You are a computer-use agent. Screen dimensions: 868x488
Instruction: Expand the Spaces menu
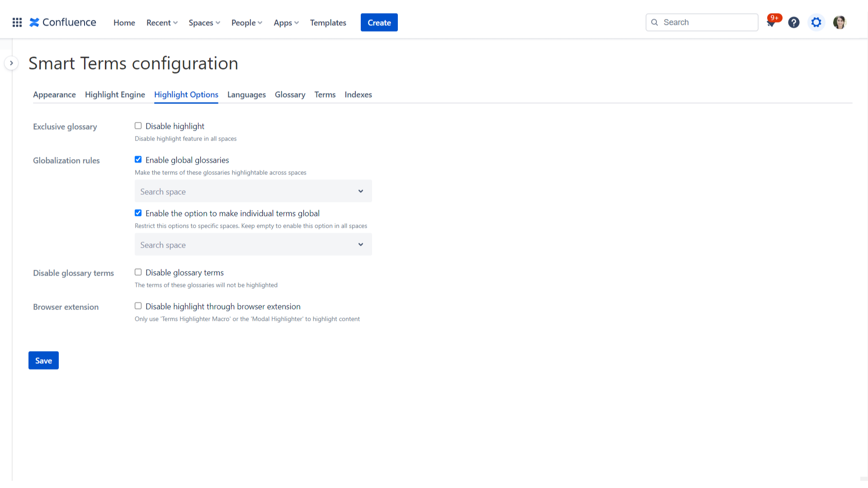click(204, 23)
